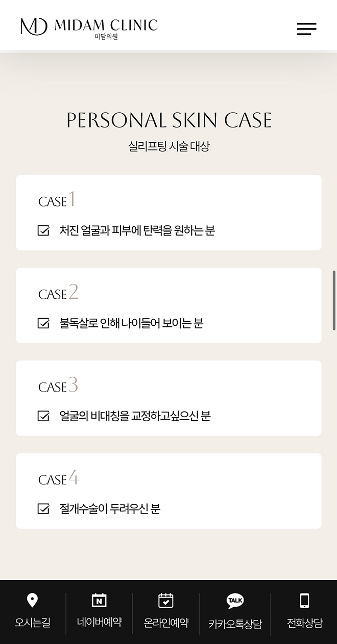Toggle the checkbox in CASE 1

(x=44, y=230)
